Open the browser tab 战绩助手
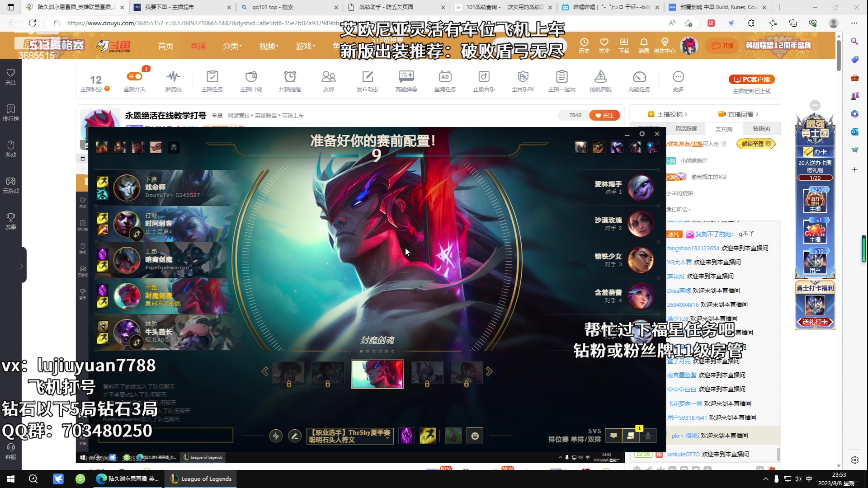Image resolution: width=868 pixels, height=488 pixels. [x=396, y=7]
